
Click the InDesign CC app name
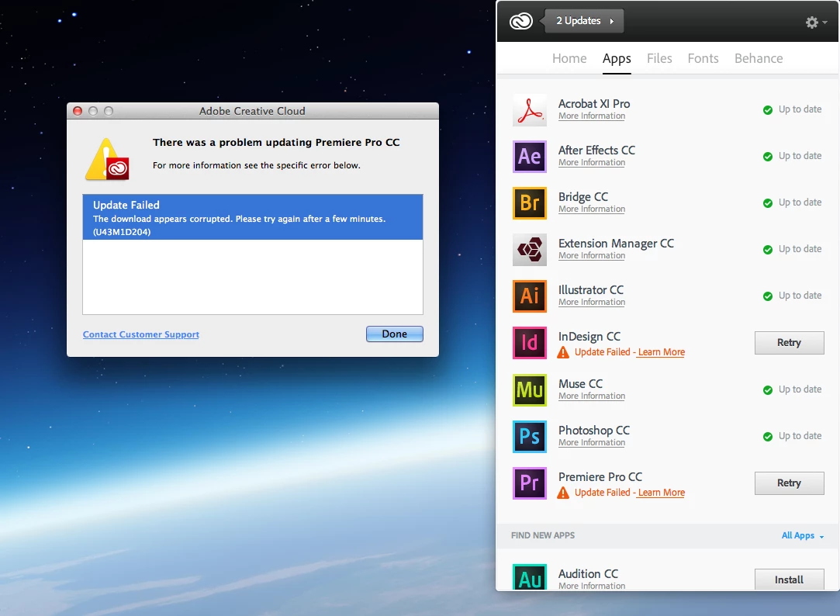(589, 337)
